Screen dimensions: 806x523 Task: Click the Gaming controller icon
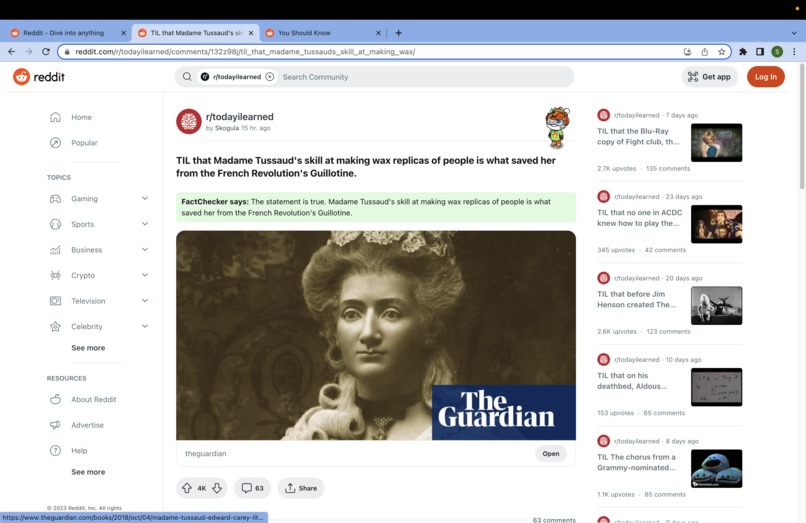click(x=55, y=199)
